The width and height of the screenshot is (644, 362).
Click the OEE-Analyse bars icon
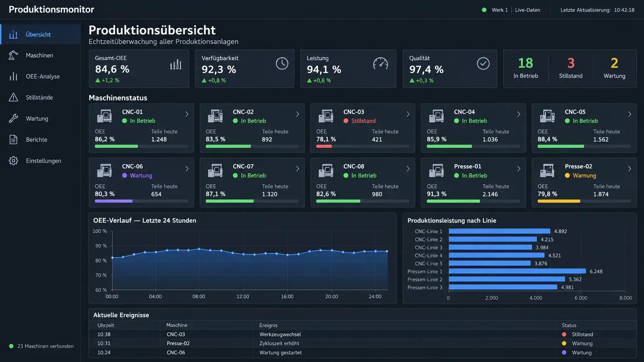tap(13, 76)
